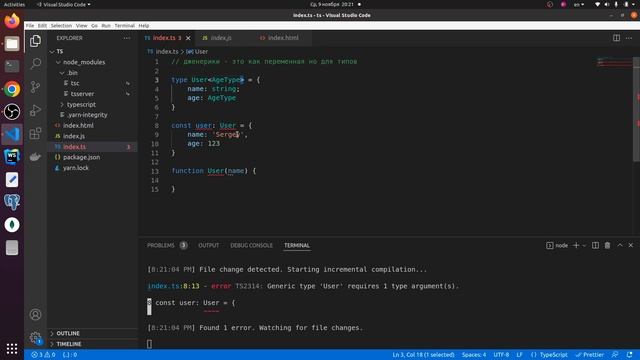Go to line via Ln 3, Col 18
This screenshot has width=640, height=360.
(423, 355)
